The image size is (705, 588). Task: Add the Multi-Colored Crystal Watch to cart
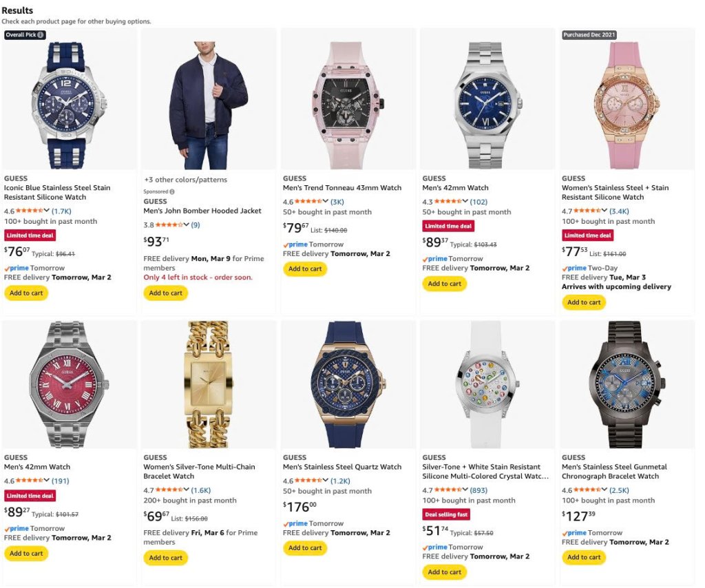444,572
